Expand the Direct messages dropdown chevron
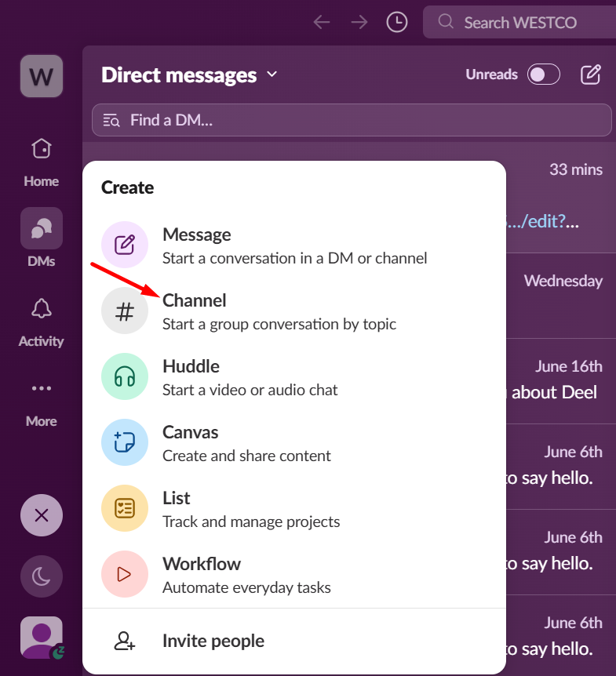Viewport: 616px width, 676px height. (x=272, y=75)
